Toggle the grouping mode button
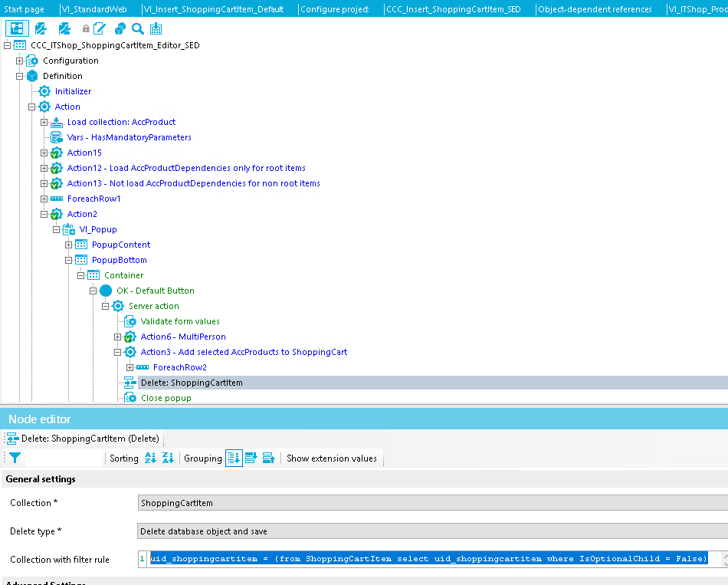Screen dimensions: 728x585 point(234,458)
